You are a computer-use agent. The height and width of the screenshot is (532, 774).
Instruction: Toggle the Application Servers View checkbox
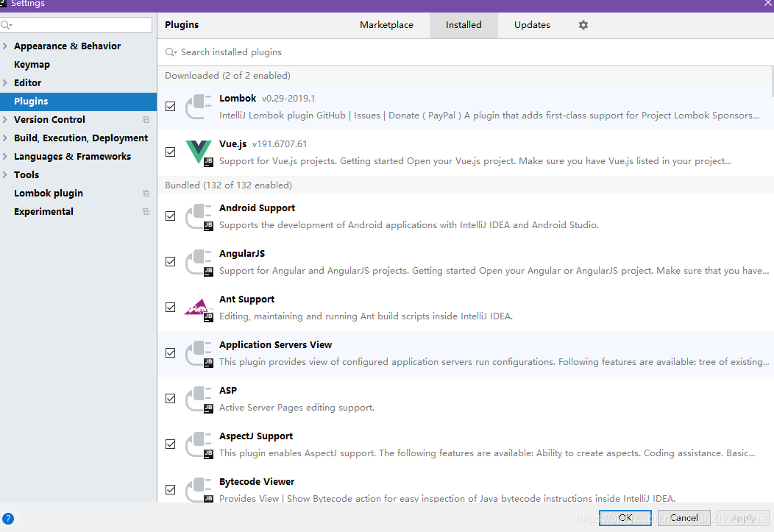point(170,353)
